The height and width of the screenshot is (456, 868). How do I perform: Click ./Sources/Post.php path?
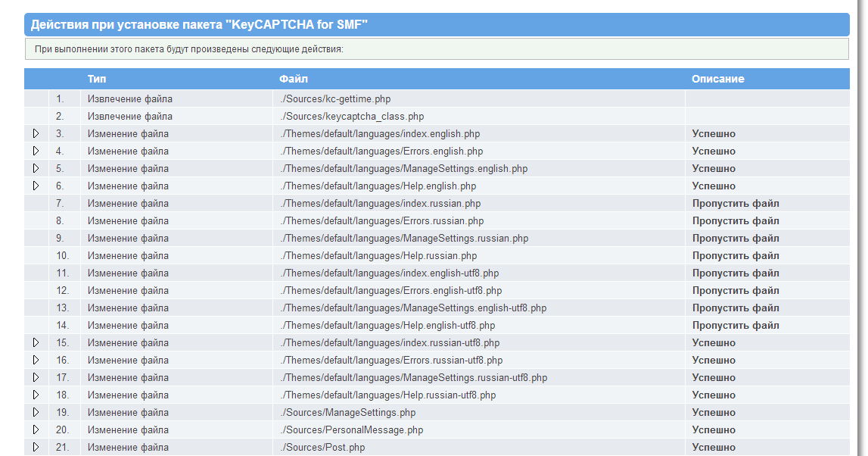[x=322, y=447]
